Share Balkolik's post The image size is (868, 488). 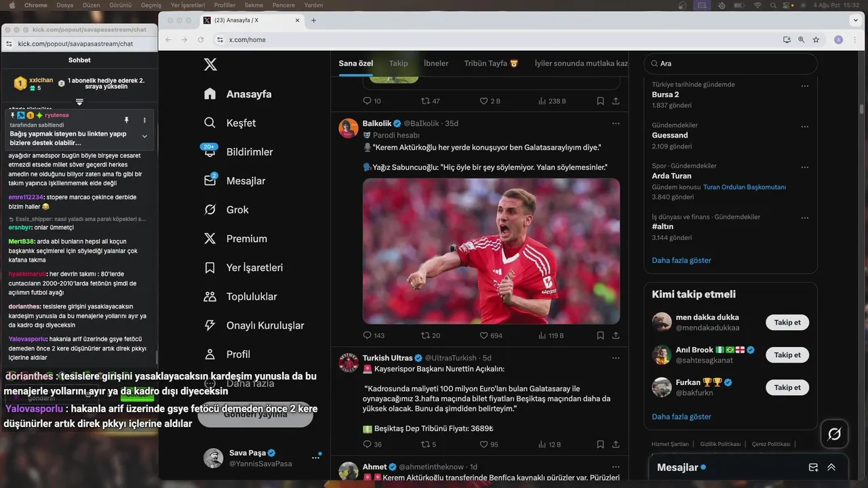pos(616,335)
